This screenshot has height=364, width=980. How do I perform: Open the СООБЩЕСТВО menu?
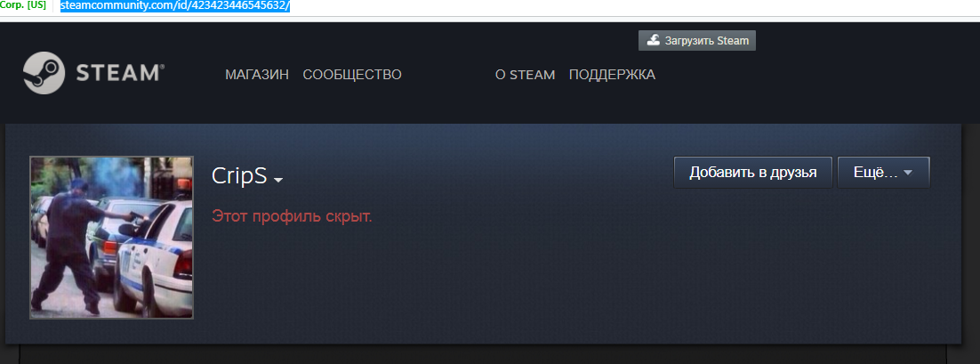tap(352, 75)
